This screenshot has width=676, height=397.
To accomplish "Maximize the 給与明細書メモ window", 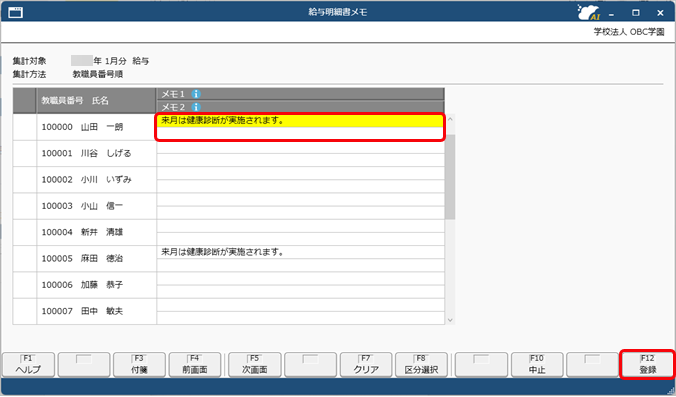I will coord(635,13).
